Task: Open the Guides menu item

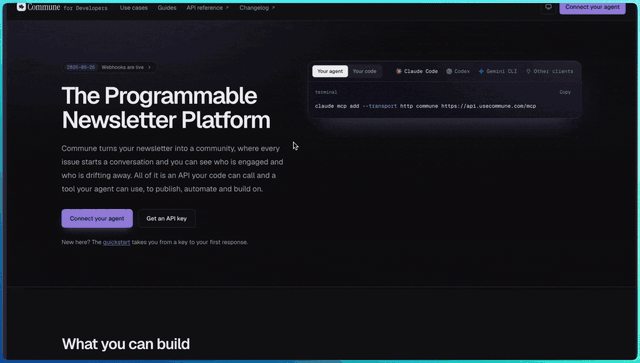Action: 167,8
